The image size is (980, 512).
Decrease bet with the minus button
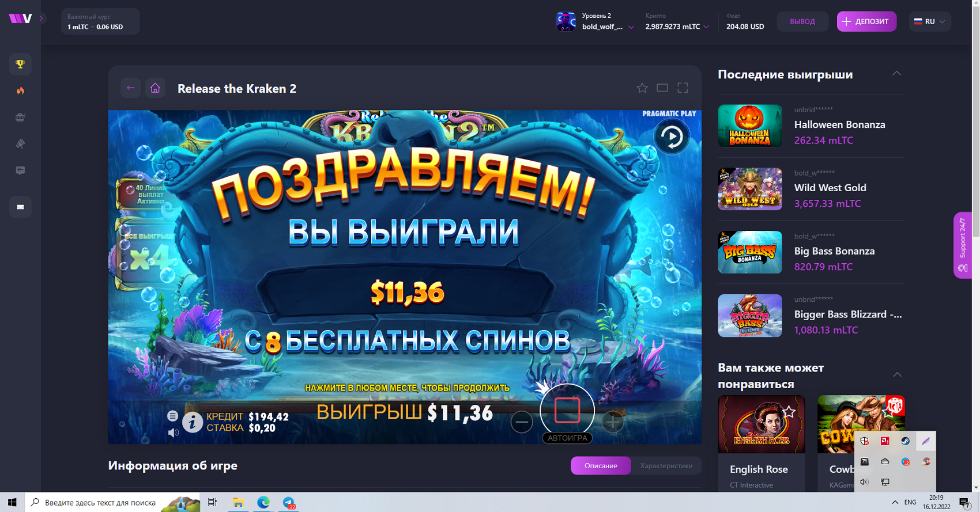point(522,422)
